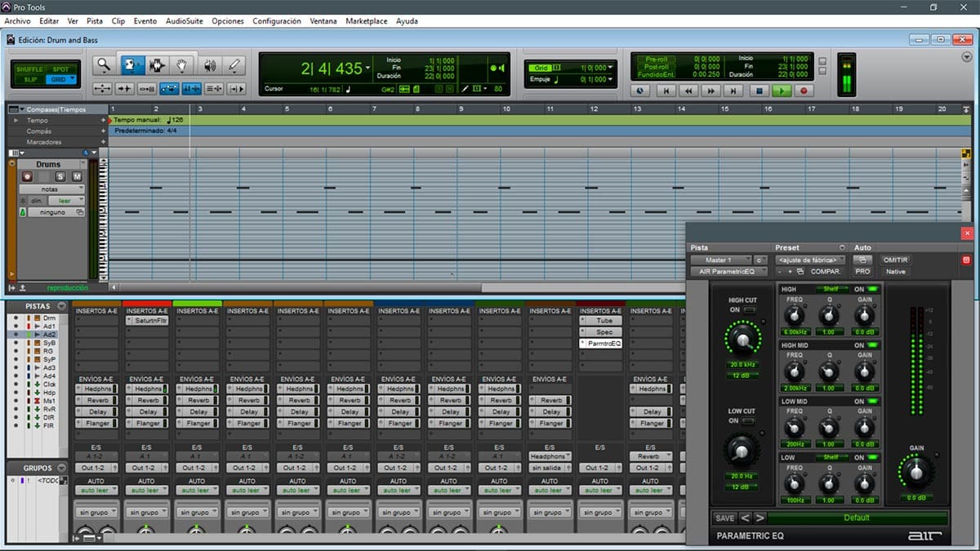Open the ajuste de fábrica preset dropdown
Image resolution: width=980 pixels, height=551 pixels.
(x=811, y=260)
